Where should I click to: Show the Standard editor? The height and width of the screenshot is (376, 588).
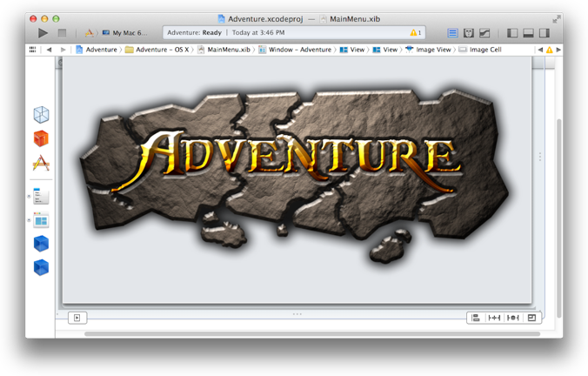point(452,33)
